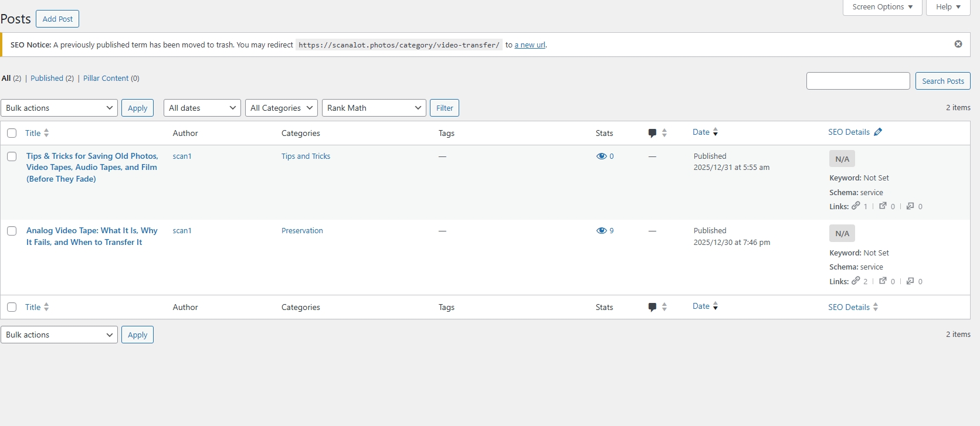Open the All Categories dropdown

[x=281, y=108]
